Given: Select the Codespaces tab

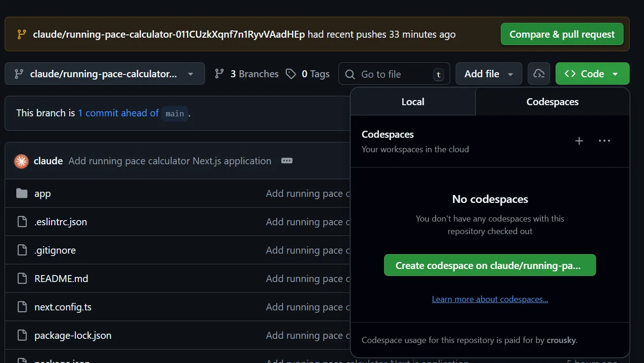Looking at the screenshot, I should pos(552,102).
